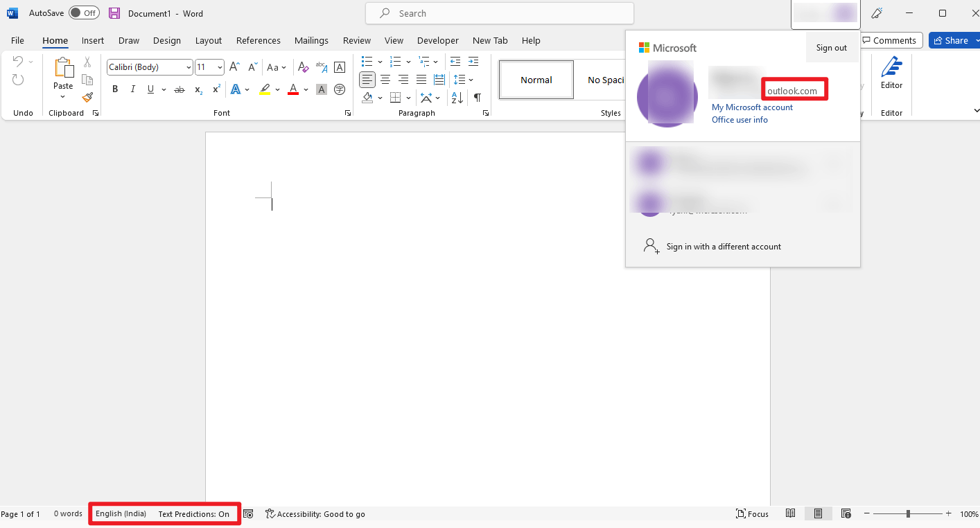Toggle bold formatting
This screenshot has width=980, height=528.
(115, 89)
